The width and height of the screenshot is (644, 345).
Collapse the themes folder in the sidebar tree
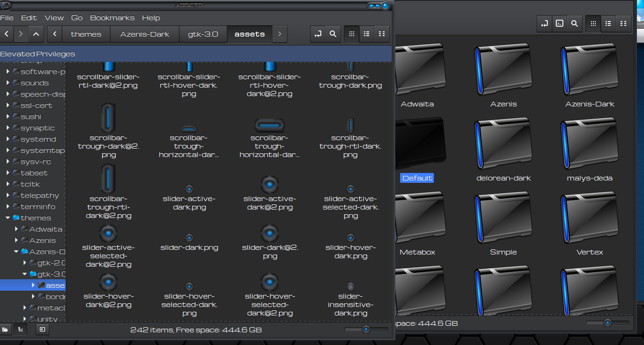point(8,218)
